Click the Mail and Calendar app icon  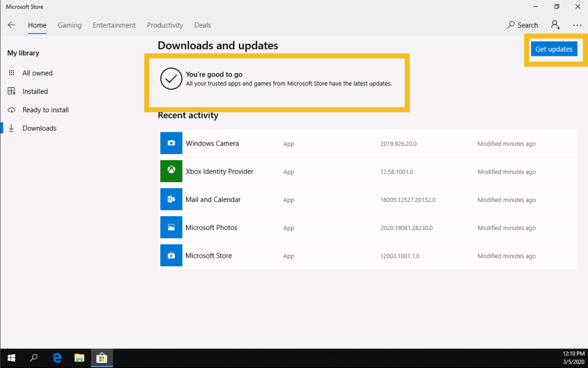click(171, 200)
